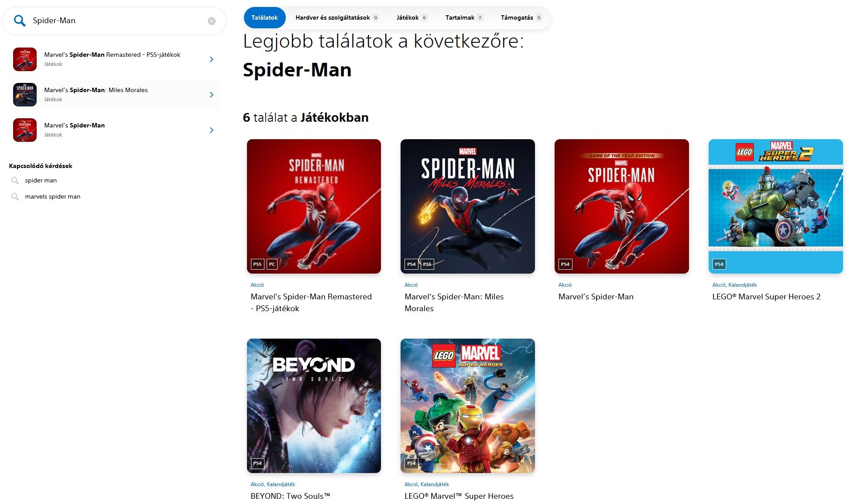Click into the Spider-Man search input field
Image resolution: width=857 pixels, height=504 pixels.
click(118, 21)
